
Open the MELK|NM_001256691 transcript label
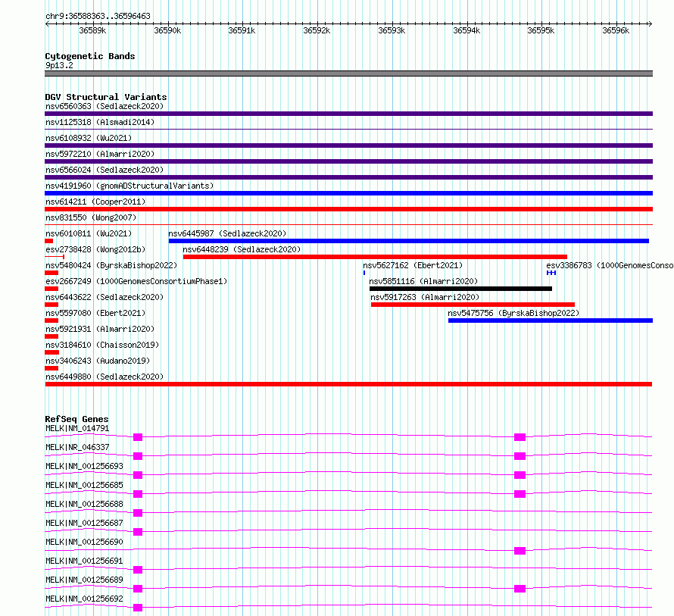click(x=84, y=561)
